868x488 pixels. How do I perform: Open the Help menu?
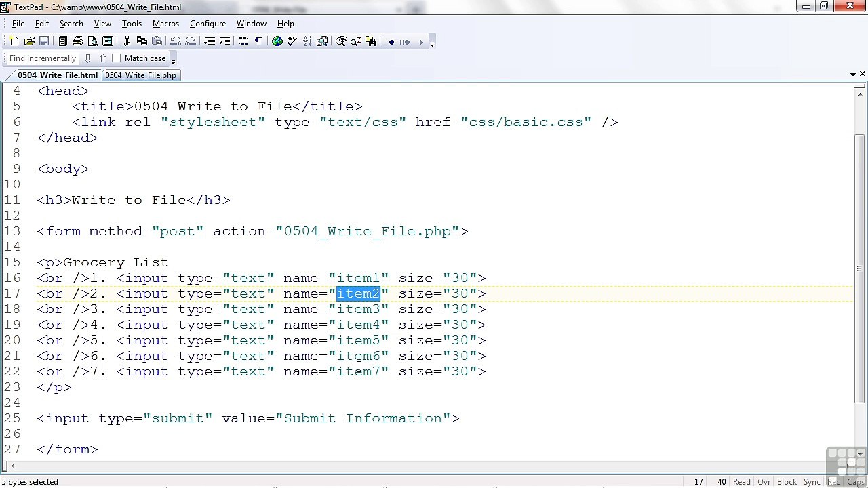point(285,24)
